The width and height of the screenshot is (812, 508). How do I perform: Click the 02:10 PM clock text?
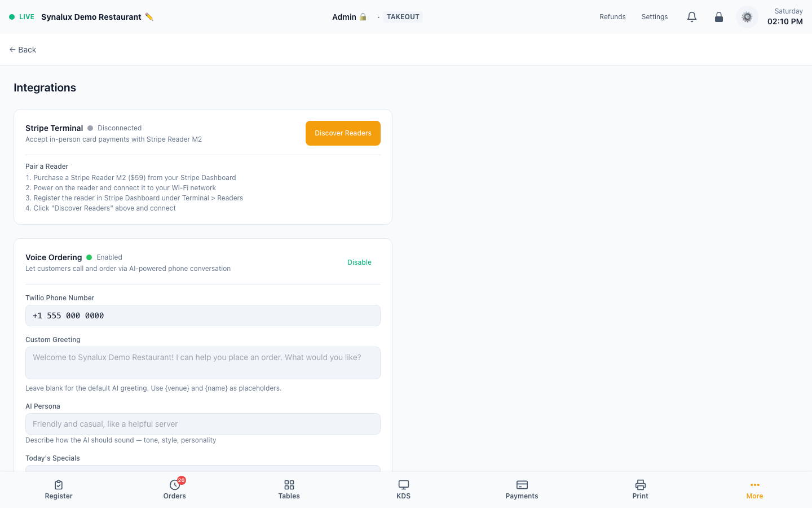point(785,21)
